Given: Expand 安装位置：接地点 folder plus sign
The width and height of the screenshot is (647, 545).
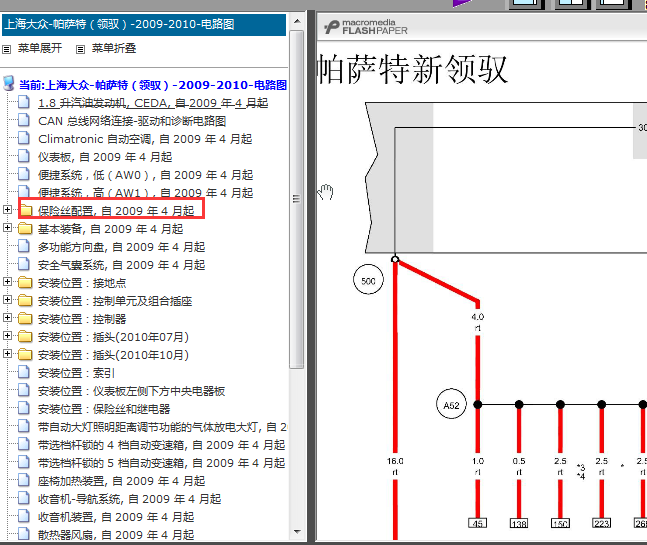Looking at the screenshot, I should pyautogui.click(x=7, y=282).
